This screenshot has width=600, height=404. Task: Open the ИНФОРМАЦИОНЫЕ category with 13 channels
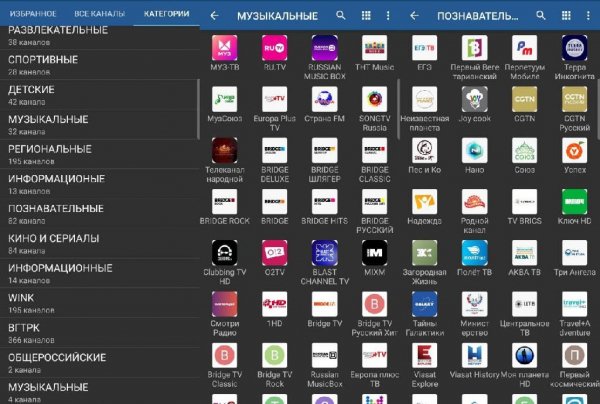99,184
